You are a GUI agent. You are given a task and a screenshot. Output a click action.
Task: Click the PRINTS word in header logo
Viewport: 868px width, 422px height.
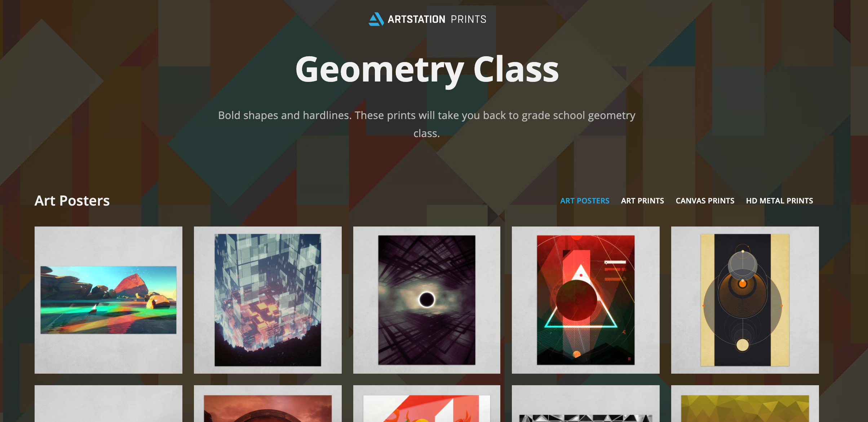(x=469, y=19)
